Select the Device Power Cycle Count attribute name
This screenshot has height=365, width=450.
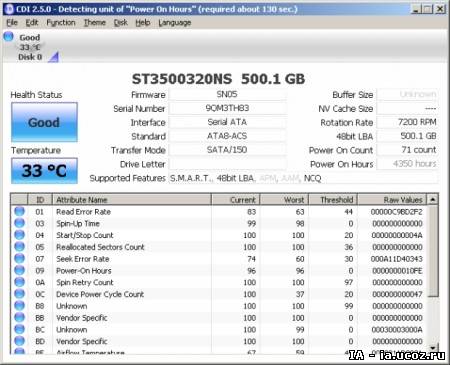100,294
